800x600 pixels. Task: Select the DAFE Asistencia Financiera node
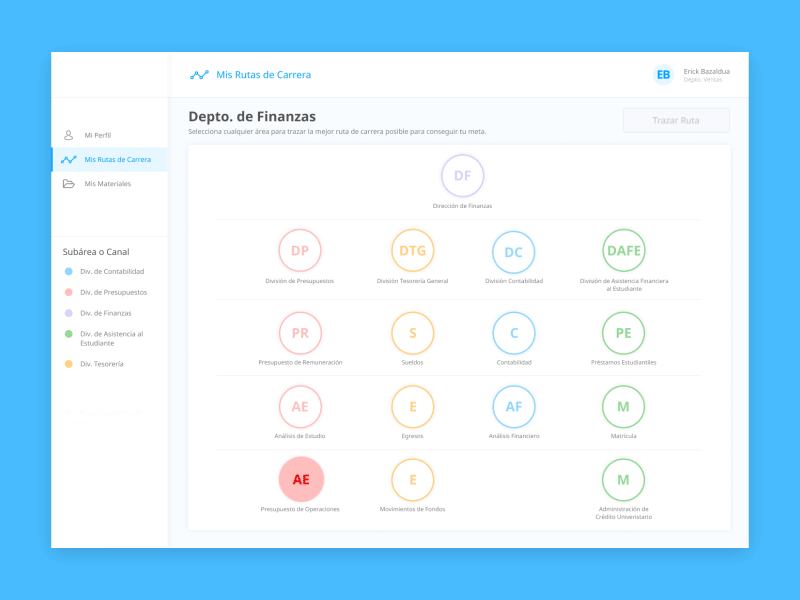(623, 251)
